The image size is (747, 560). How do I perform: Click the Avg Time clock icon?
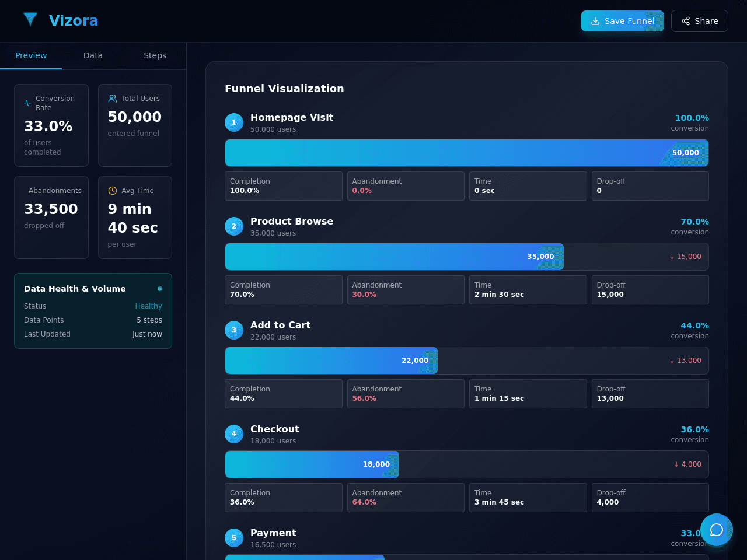point(113,191)
